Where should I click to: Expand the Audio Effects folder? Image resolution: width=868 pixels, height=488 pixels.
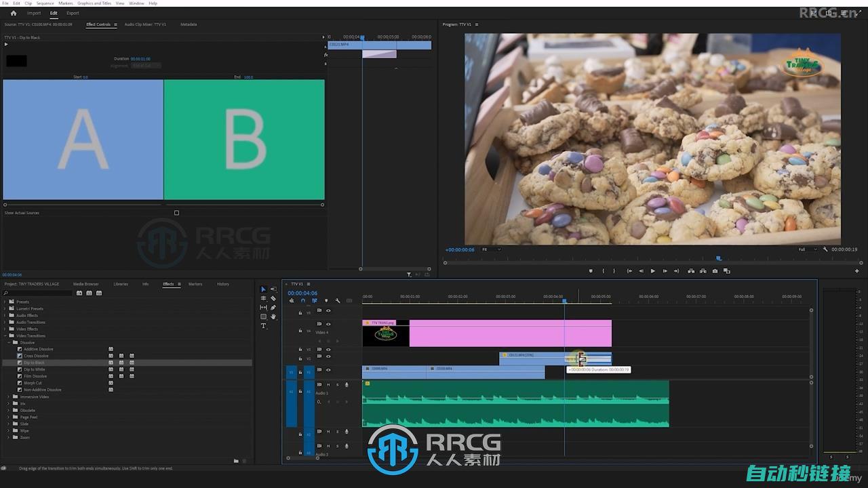tap(5, 315)
